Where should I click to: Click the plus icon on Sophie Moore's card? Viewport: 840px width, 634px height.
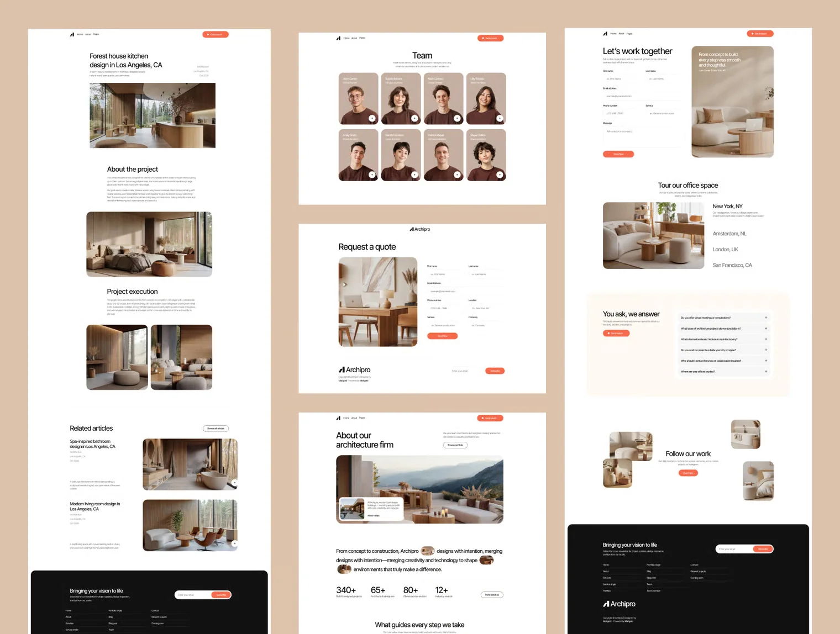tap(415, 118)
